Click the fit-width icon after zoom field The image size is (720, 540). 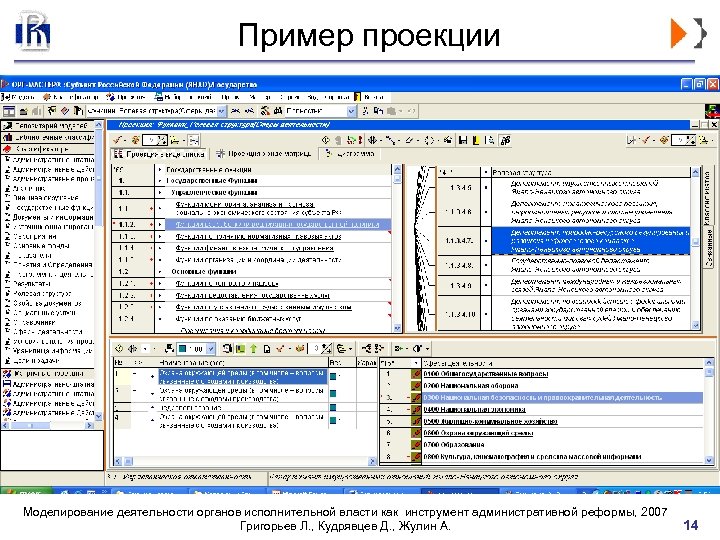(194, 140)
